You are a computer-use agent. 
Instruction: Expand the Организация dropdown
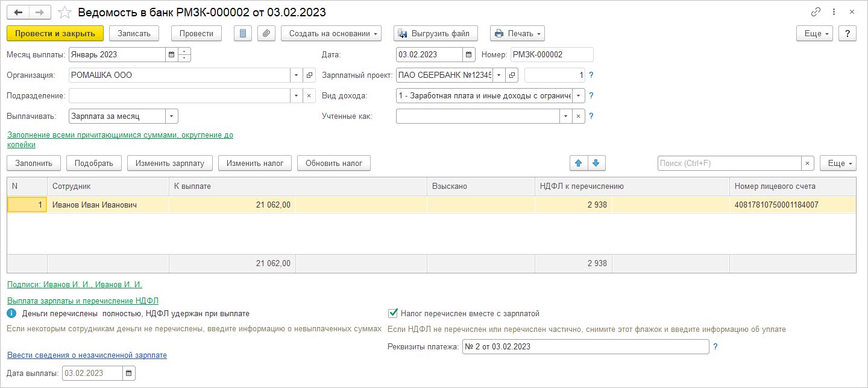[x=296, y=75]
